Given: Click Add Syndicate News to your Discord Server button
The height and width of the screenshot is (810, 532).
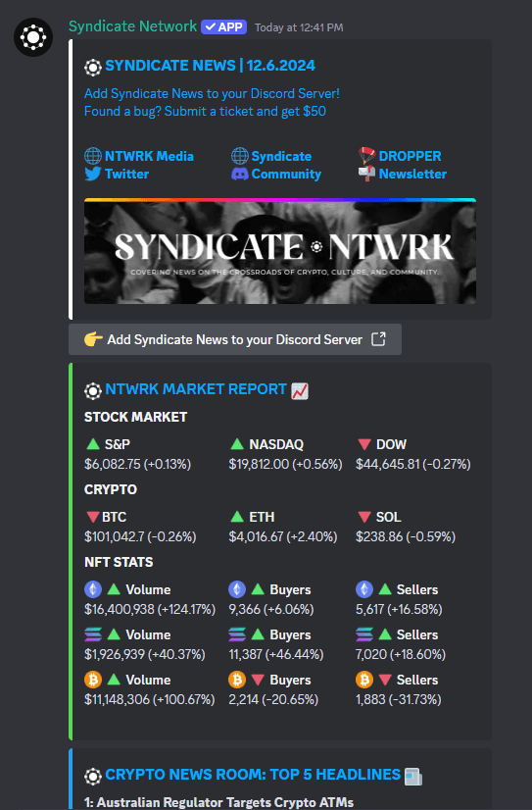Looking at the screenshot, I should 235,339.
